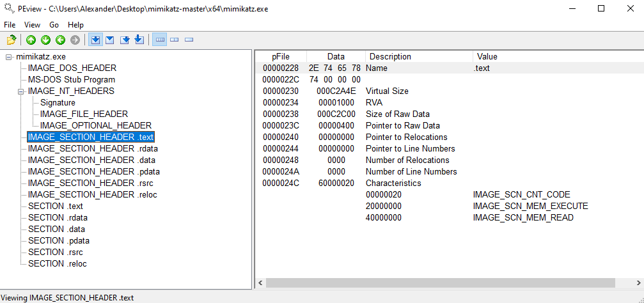
Task: Open the Help menu
Action: coord(75,25)
